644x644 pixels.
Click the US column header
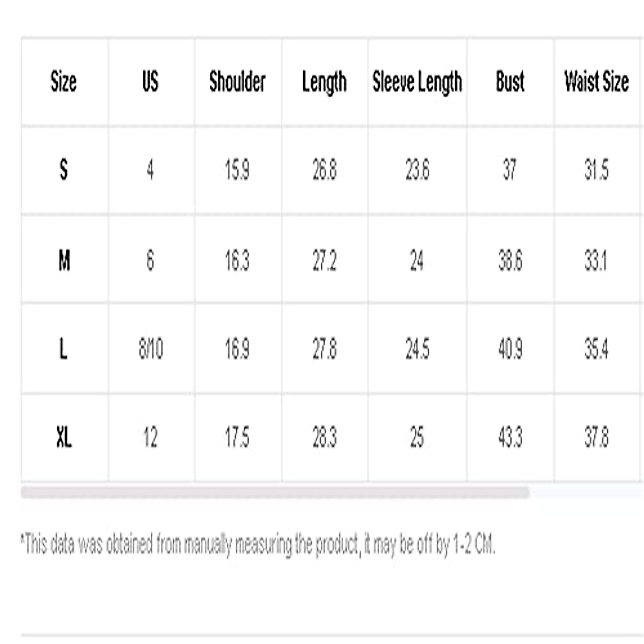tap(151, 82)
